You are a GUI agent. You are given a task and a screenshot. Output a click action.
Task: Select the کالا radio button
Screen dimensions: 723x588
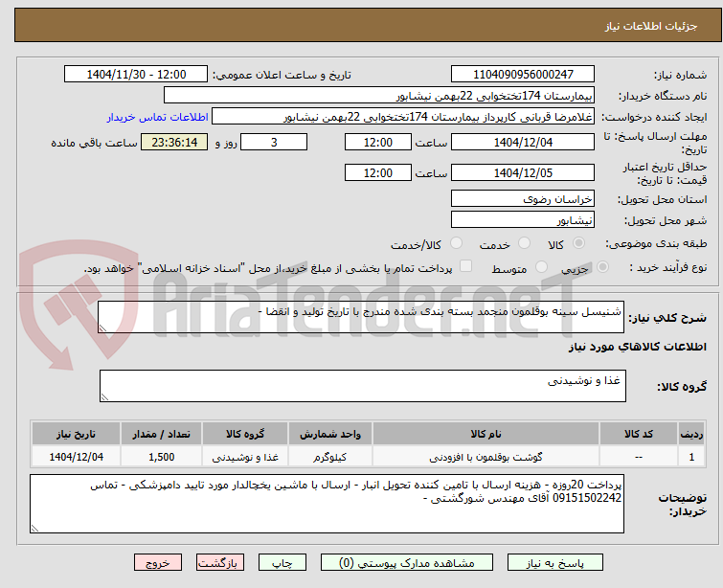(x=578, y=243)
